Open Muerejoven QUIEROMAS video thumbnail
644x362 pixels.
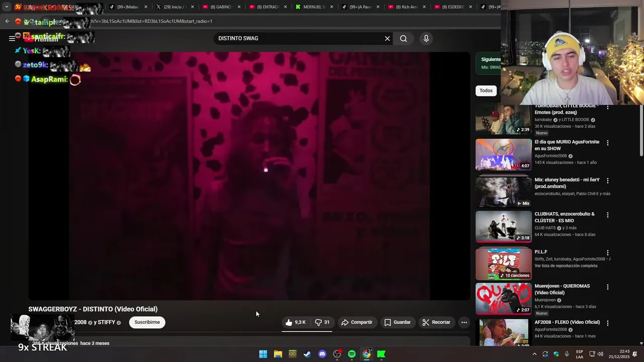[x=503, y=299]
